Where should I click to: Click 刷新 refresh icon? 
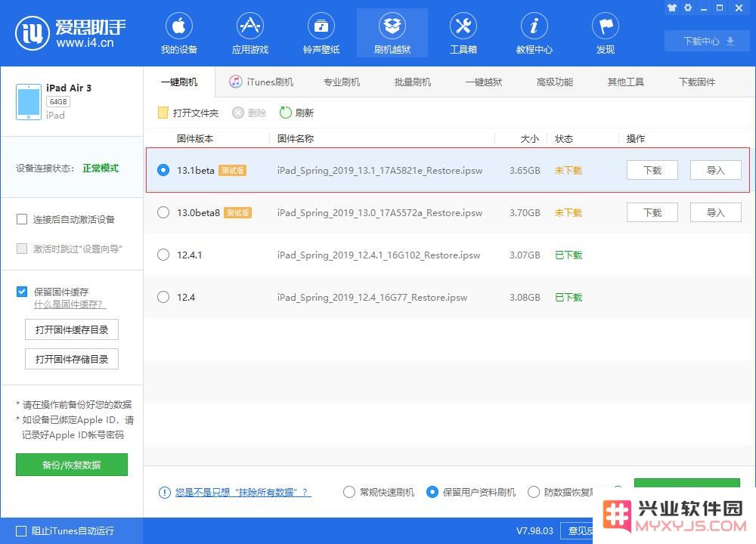tap(286, 113)
